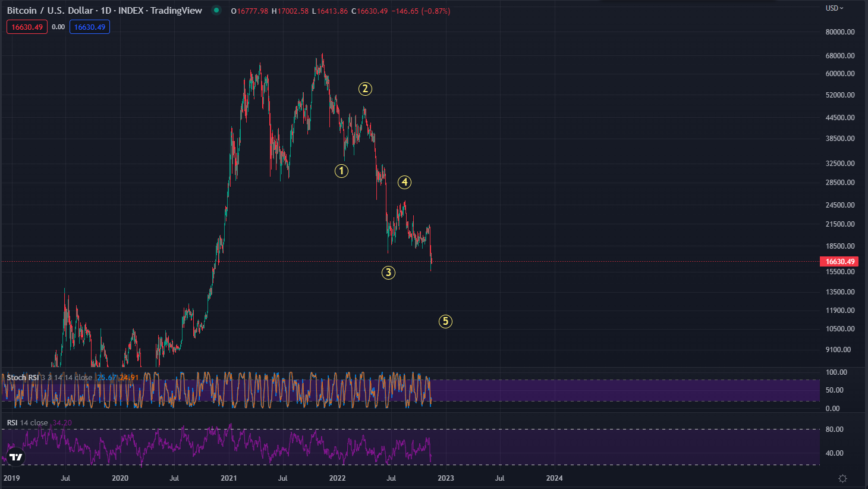
Task: Click the close value C16630.49
Action: click(369, 11)
